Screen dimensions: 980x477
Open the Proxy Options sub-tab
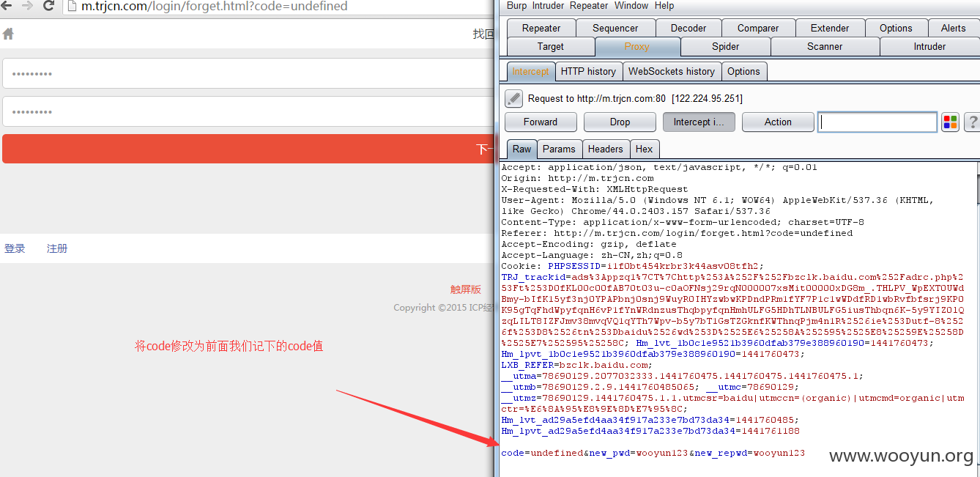click(x=744, y=71)
